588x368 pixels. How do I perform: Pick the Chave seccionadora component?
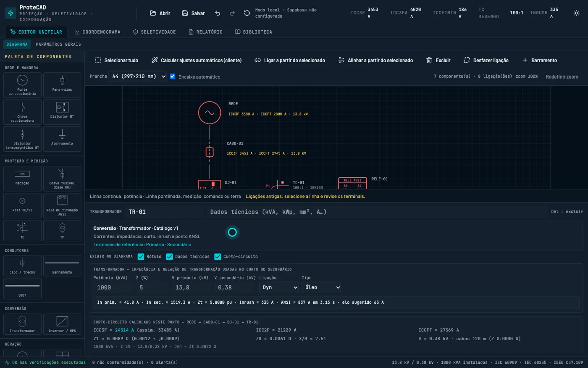pyautogui.click(x=22, y=112)
